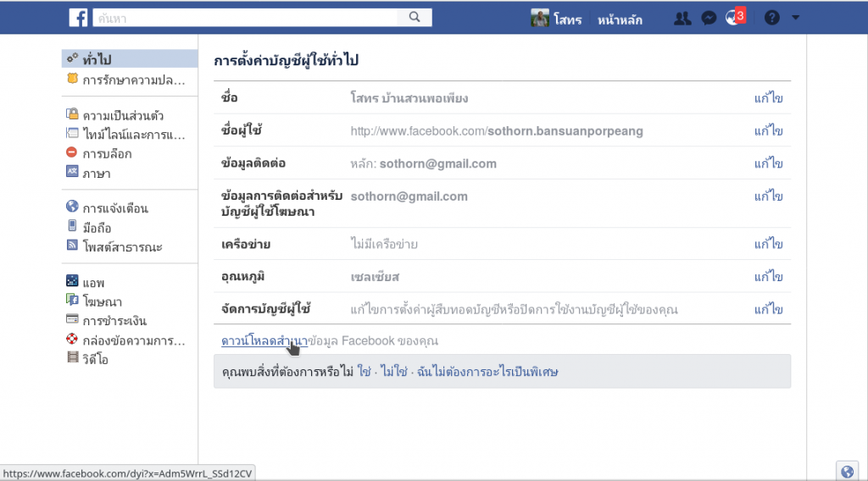The height and width of the screenshot is (481, 868).
Task: Answer ไม่ใช่ to the feedback question
Action: coord(393,372)
